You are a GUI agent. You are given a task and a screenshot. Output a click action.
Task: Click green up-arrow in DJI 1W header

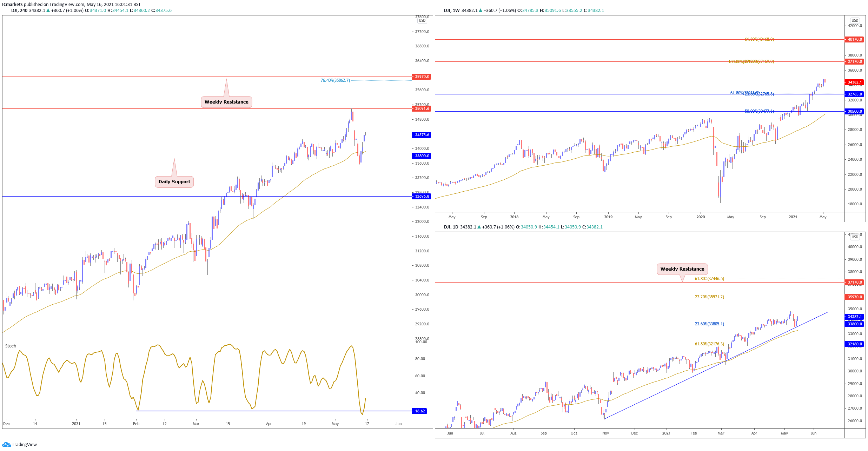[x=481, y=11]
